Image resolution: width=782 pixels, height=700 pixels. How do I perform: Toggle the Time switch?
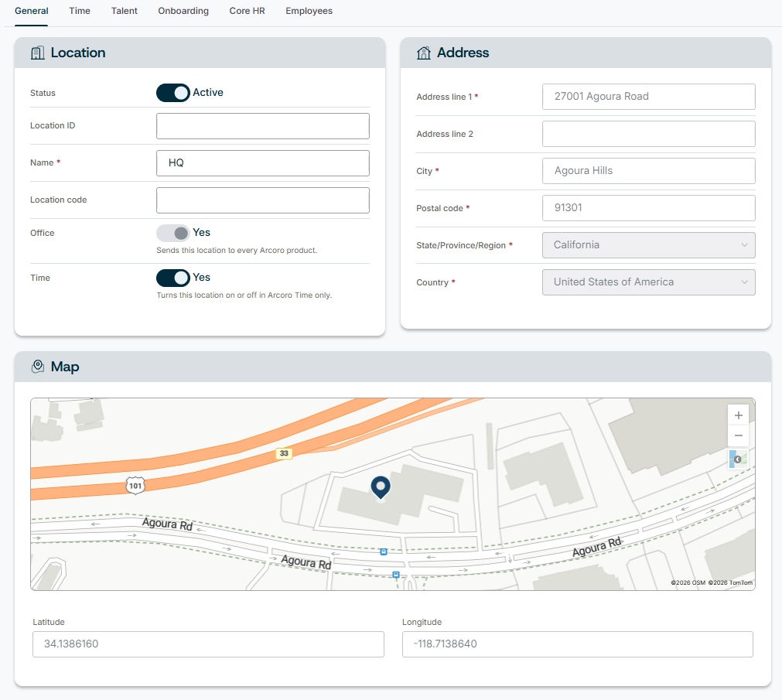(172, 278)
